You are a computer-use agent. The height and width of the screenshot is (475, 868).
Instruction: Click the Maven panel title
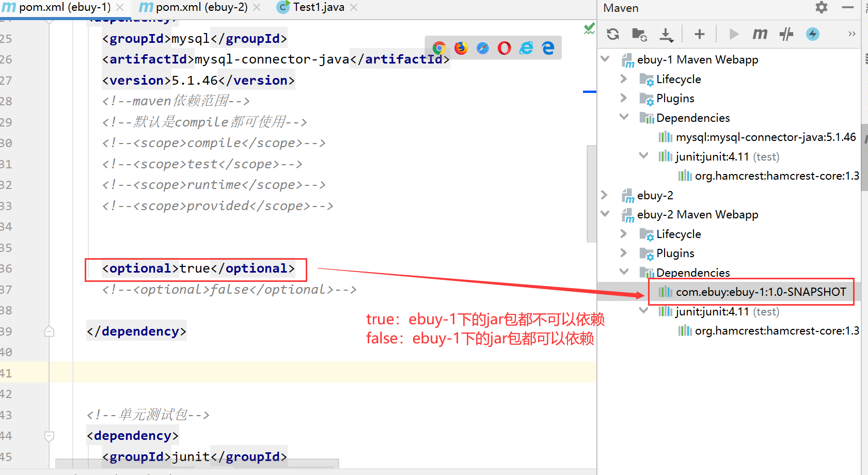[x=621, y=8]
